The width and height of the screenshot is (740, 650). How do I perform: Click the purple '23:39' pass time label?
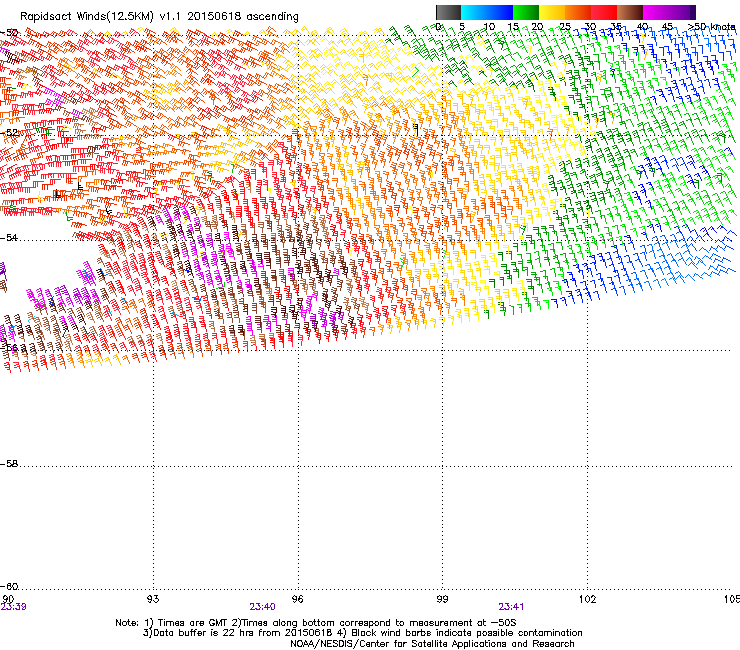pos(13,607)
